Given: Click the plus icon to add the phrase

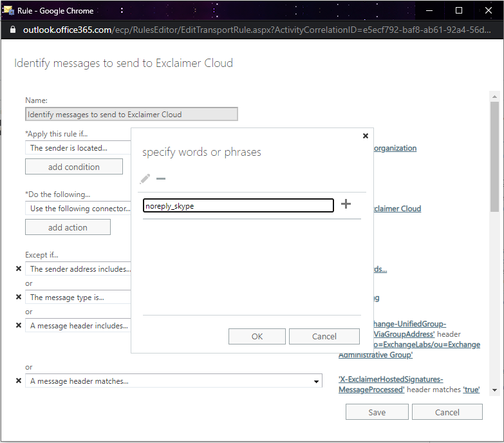Looking at the screenshot, I should point(346,205).
